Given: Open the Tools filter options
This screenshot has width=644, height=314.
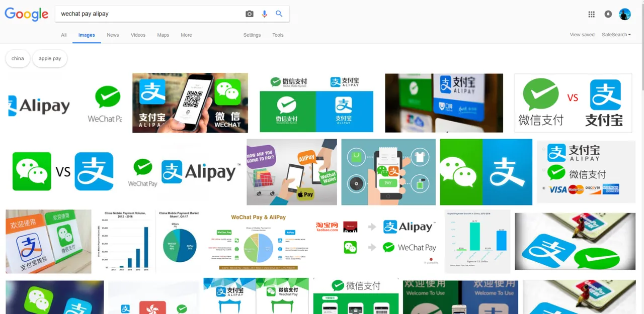Looking at the screenshot, I should click(x=278, y=35).
